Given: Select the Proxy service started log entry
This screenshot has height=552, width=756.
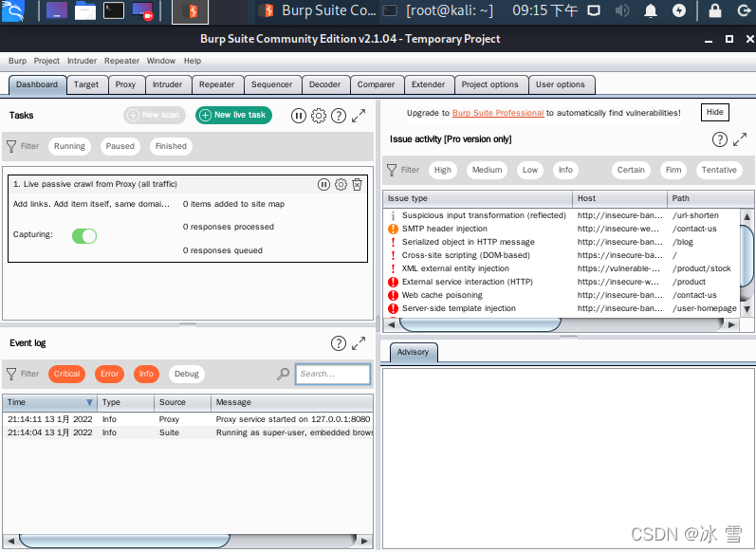Looking at the screenshot, I should pyautogui.click(x=188, y=420).
